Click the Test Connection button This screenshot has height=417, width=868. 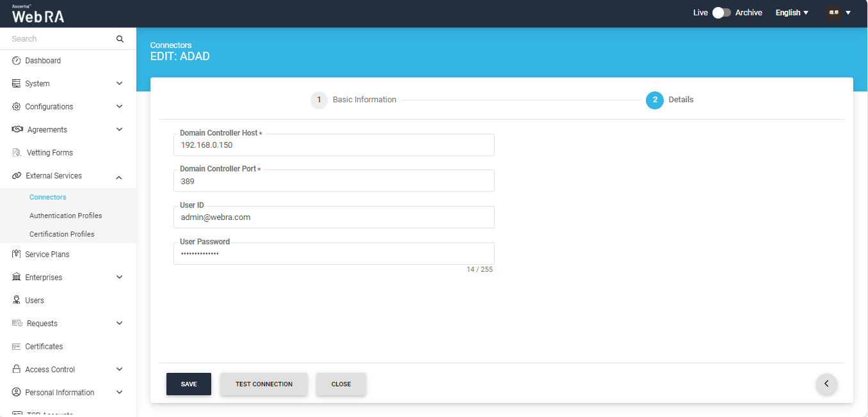(264, 384)
